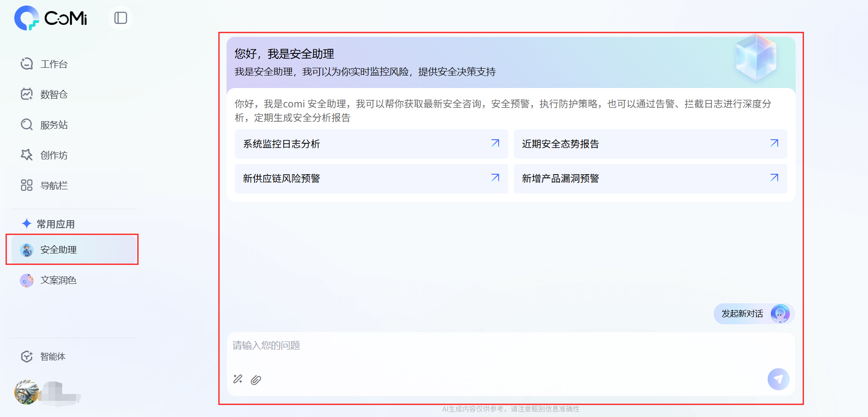Open 数智仓 data icon
The height and width of the screenshot is (417, 868).
coord(27,94)
